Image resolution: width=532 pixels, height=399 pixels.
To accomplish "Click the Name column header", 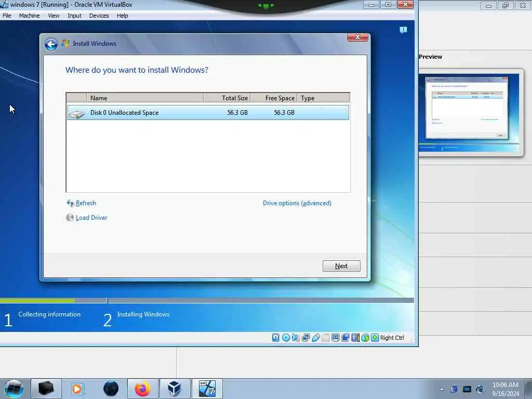I will [145, 98].
